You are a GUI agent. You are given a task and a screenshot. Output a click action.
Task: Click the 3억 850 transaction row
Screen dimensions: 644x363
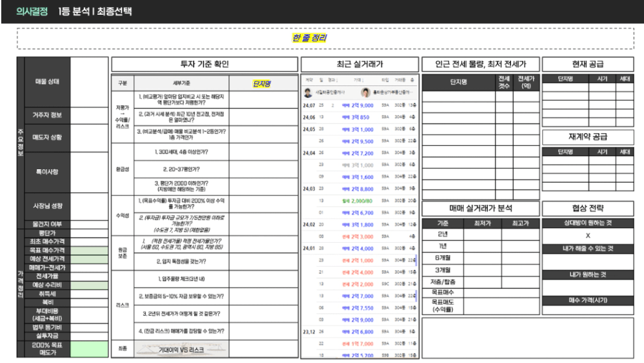tap(359, 118)
